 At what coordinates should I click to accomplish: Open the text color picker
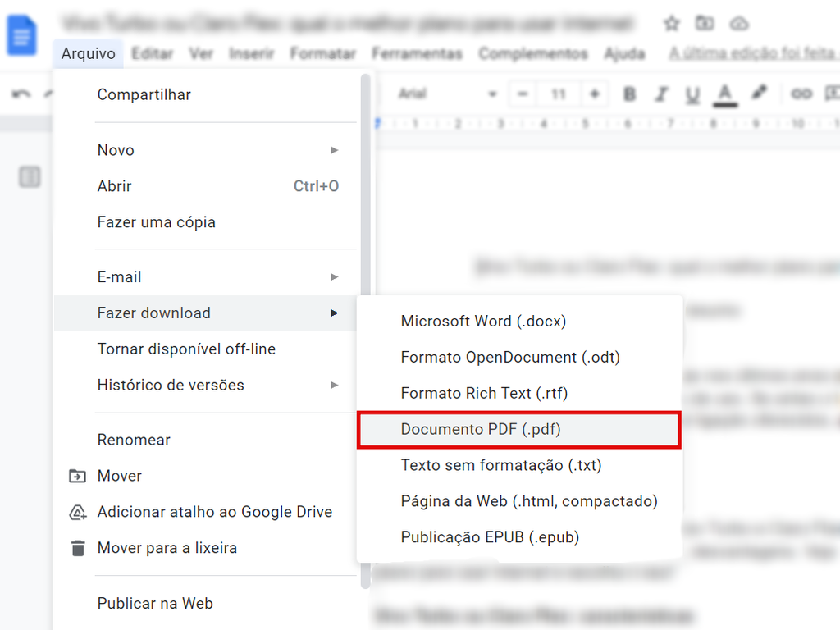(725, 95)
